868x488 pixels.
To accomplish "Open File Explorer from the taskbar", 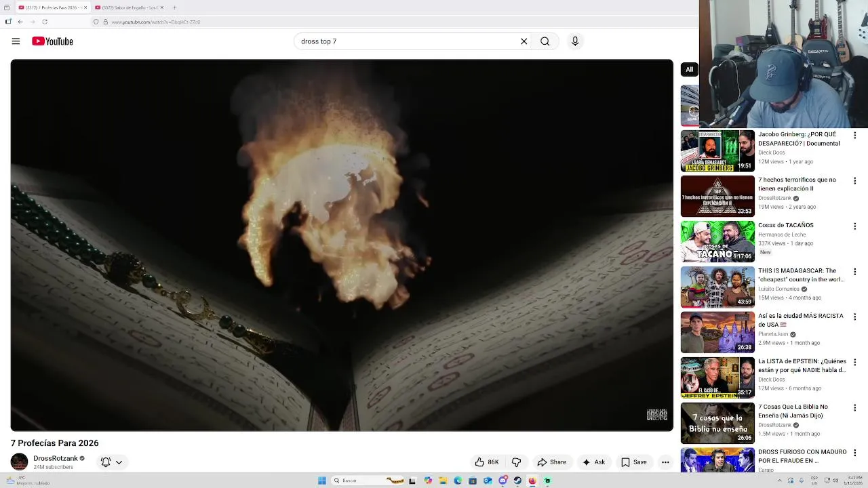I will coord(443,481).
